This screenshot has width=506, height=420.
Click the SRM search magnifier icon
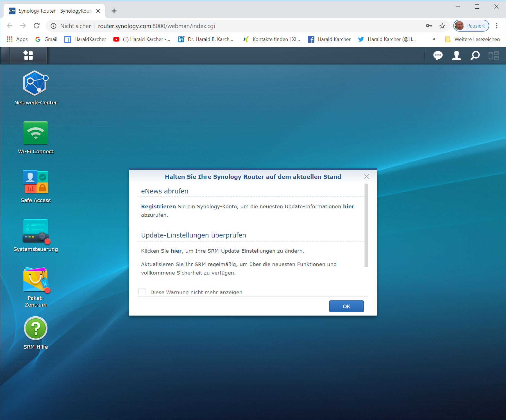coord(475,56)
